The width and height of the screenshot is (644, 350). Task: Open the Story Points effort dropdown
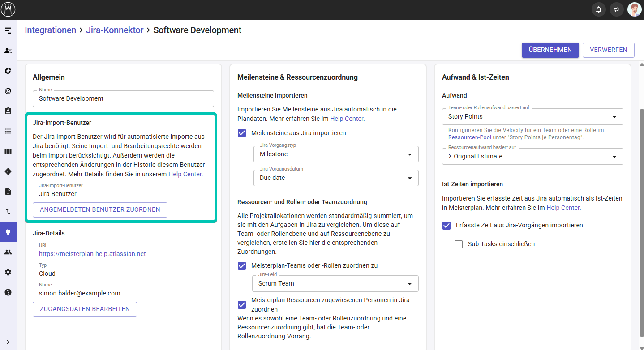[532, 116]
